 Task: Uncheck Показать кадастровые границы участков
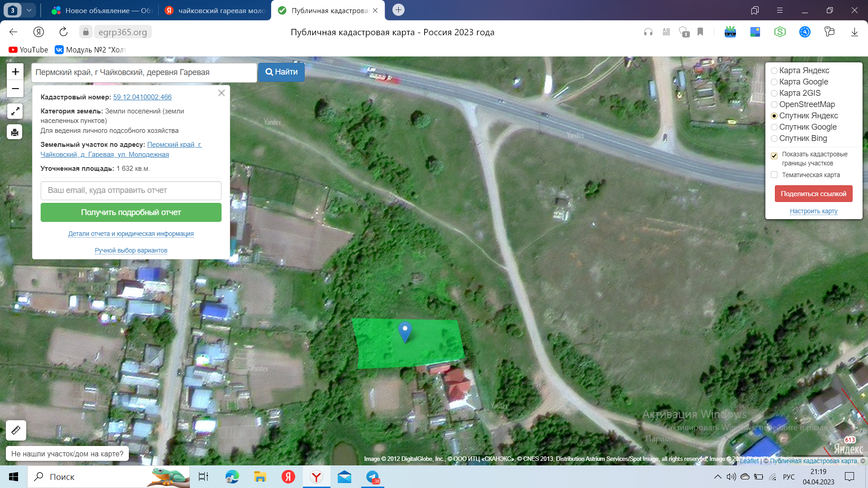click(774, 155)
